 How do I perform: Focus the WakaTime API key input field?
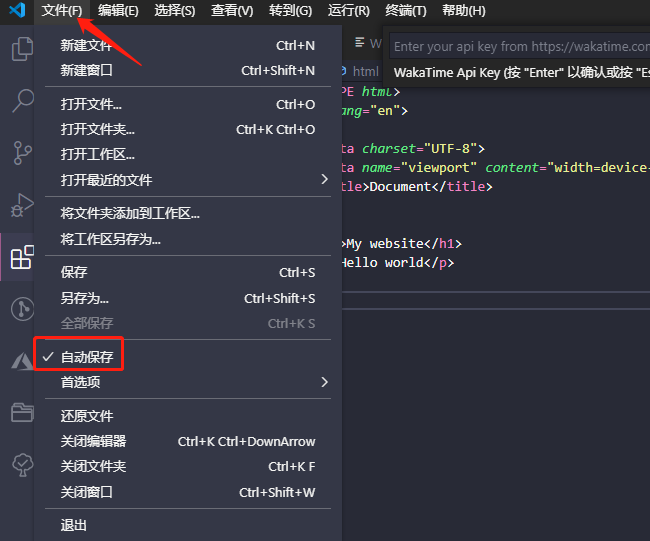(x=518, y=46)
